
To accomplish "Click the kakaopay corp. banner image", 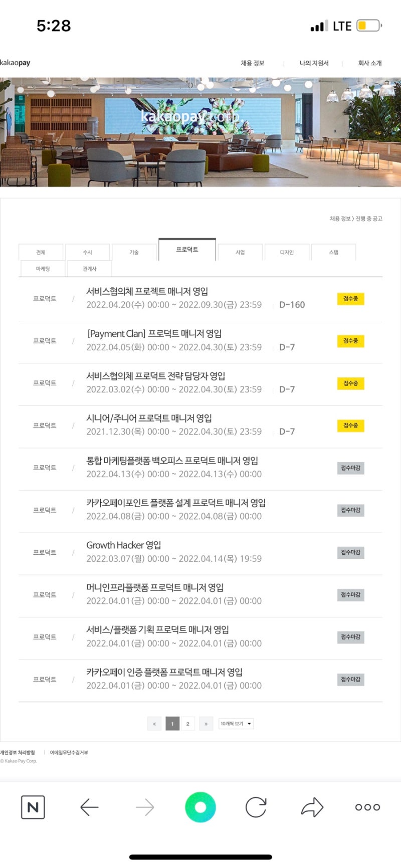I will click(x=200, y=132).
